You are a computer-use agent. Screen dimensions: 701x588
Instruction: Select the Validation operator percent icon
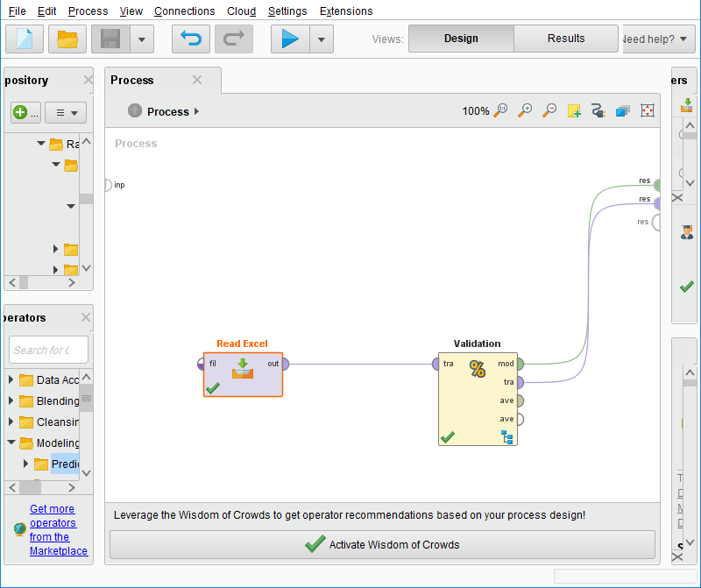tap(478, 369)
